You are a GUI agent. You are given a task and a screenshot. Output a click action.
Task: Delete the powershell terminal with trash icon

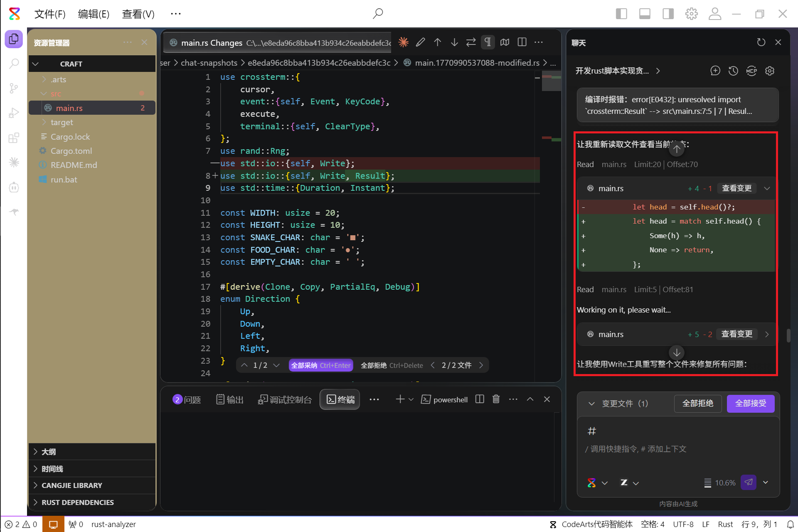tap(496, 399)
